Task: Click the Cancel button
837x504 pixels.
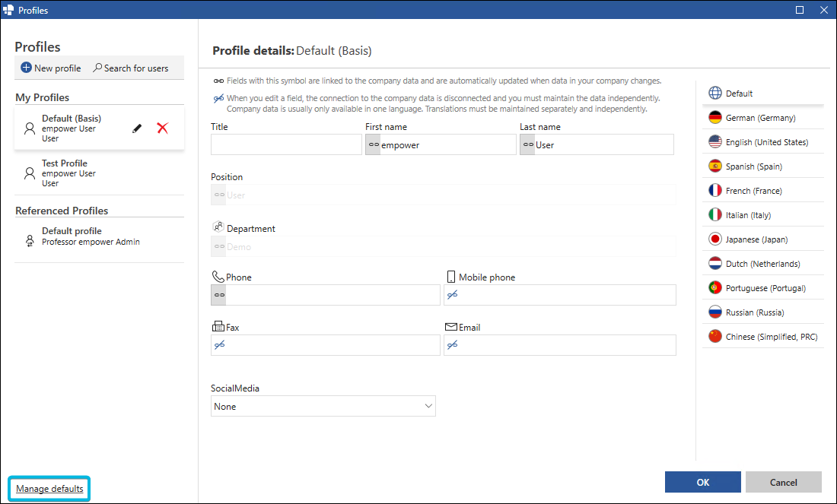Action: 783,482
